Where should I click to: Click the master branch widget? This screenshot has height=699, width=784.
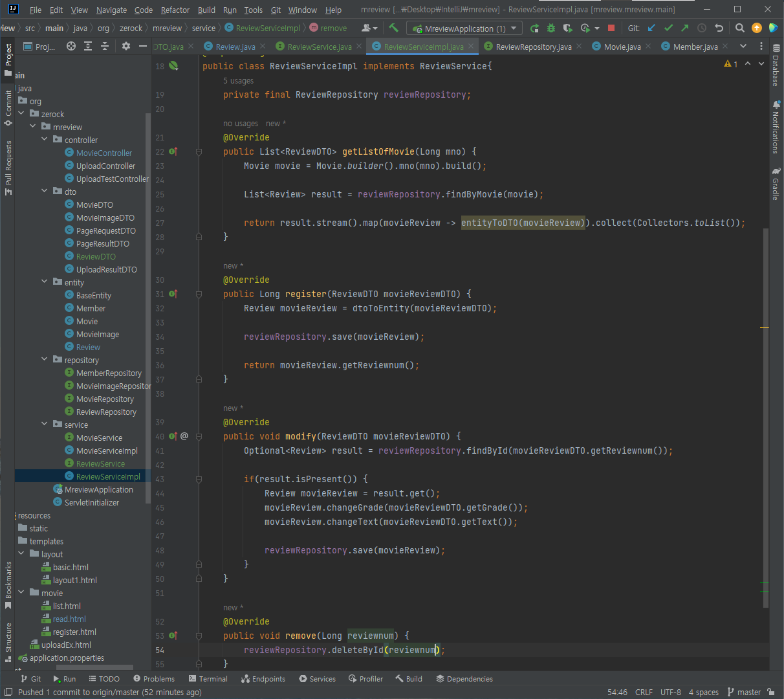point(744,692)
